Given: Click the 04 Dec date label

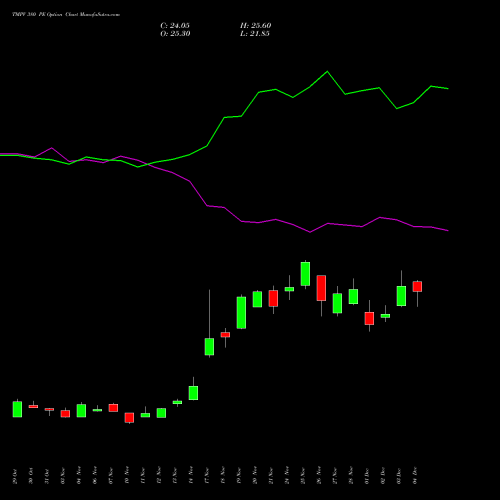Looking at the screenshot, I should coord(415,476).
